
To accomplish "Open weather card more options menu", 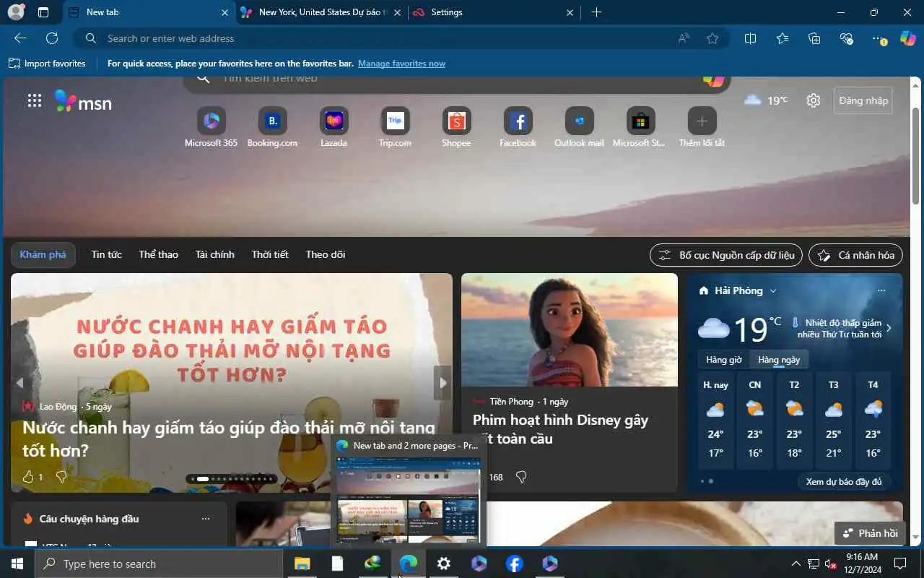I will pos(881,290).
